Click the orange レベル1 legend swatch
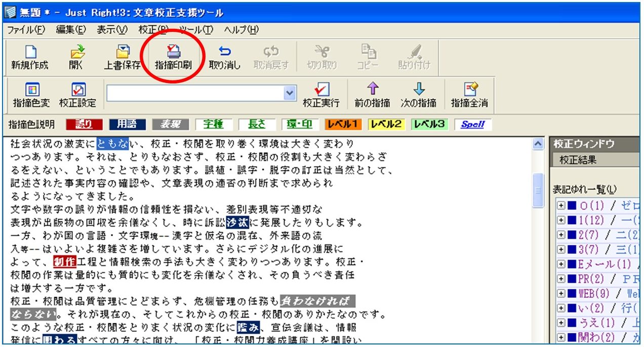Viewport: 644px width, 347px height. tap(343, 124)
